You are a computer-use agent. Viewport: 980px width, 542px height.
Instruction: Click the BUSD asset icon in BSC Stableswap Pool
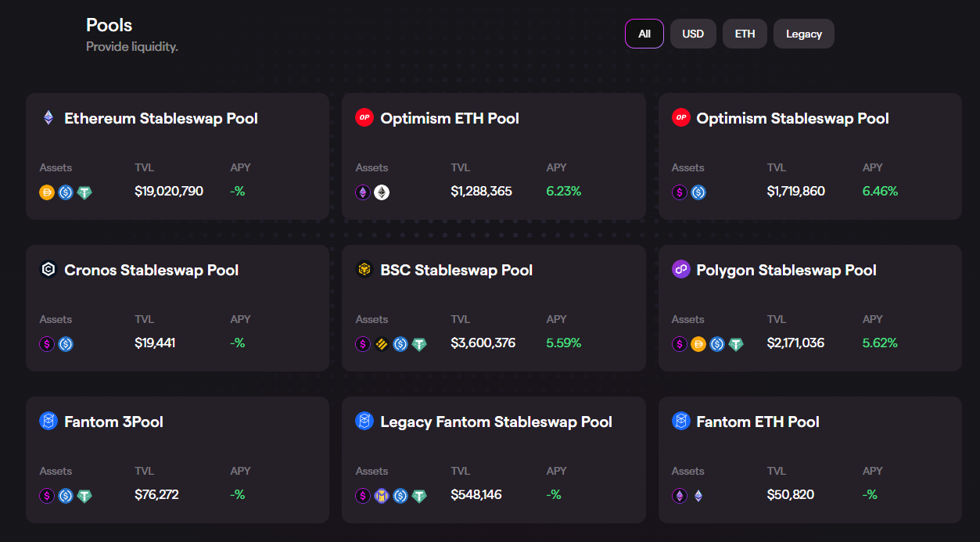[x=382, y=344]
